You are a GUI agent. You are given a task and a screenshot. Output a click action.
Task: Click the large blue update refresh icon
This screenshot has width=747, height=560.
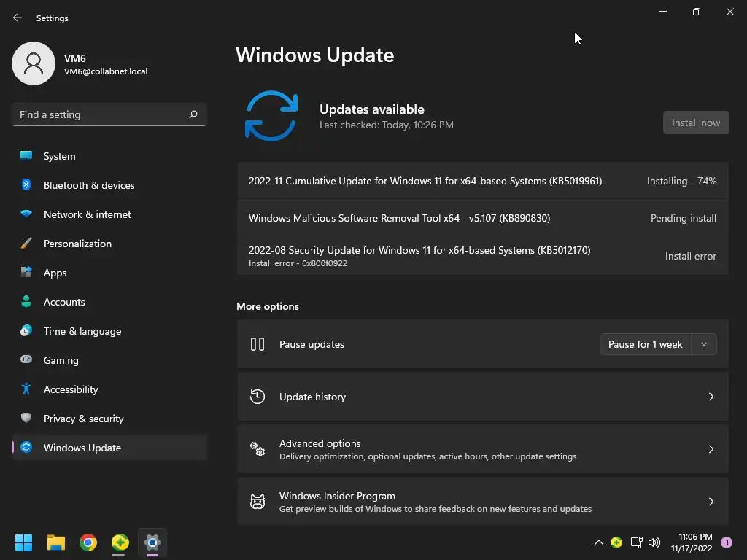tap(271, 116)
